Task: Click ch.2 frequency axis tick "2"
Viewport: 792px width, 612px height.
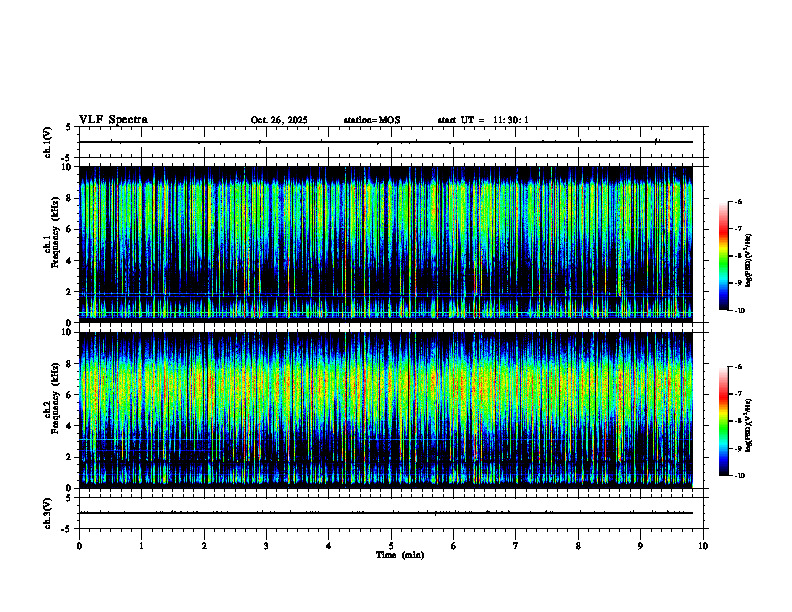Action: coord(70,457)
